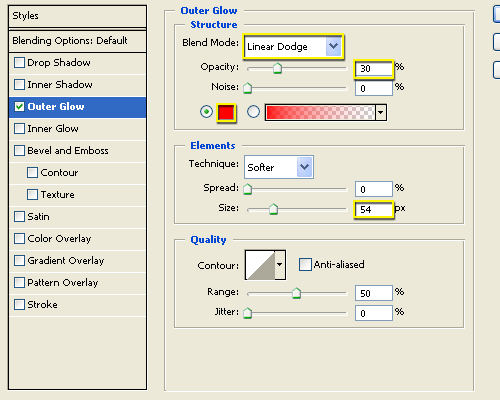Click the Jitter slider handle
This screenshot has width=500, height=400.
[247, 313]
